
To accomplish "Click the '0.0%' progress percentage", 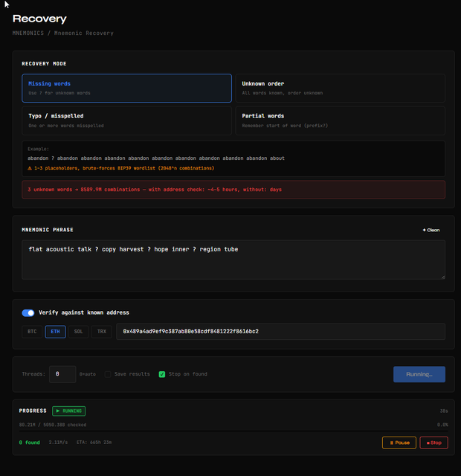I will [442, 425].
